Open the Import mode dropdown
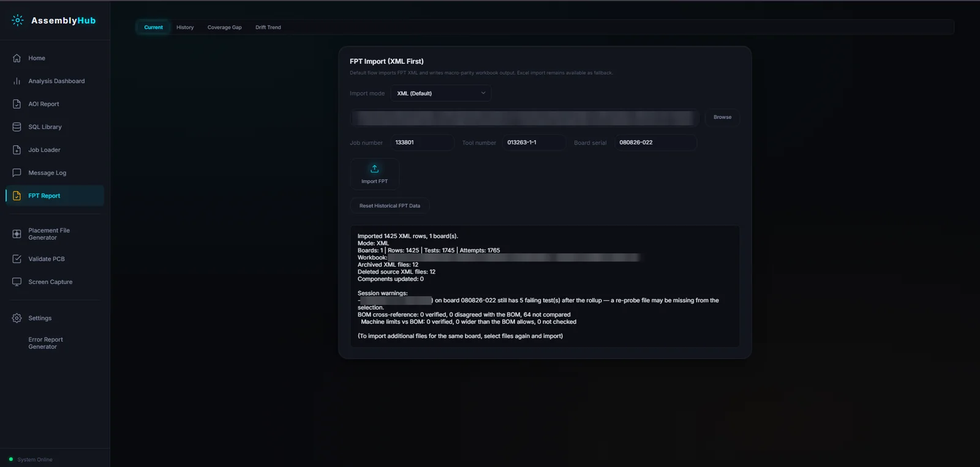Screen dimensions: 980x467 click(x=441, y=93)
